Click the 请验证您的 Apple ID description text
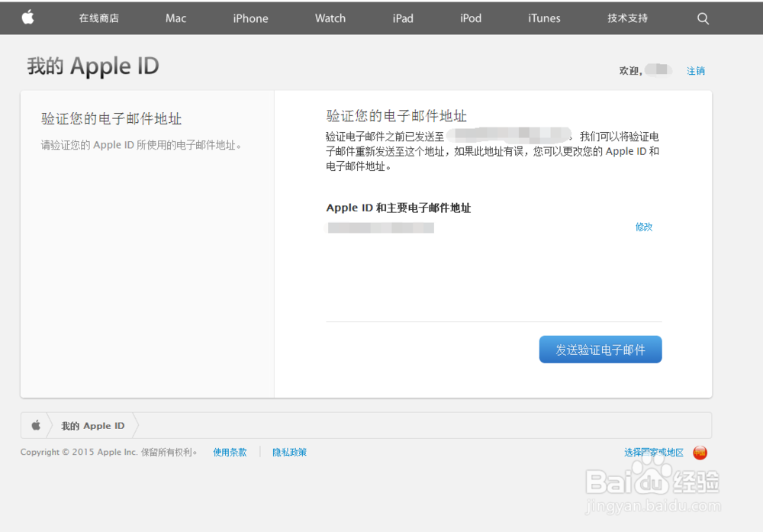This screenshot has width=763, height=532. pyautogui.click(x=141, y=145)
